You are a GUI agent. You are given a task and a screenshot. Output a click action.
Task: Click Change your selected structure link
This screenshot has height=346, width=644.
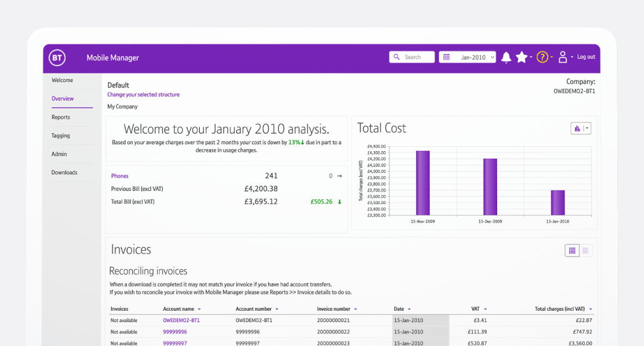click(144, 95)
